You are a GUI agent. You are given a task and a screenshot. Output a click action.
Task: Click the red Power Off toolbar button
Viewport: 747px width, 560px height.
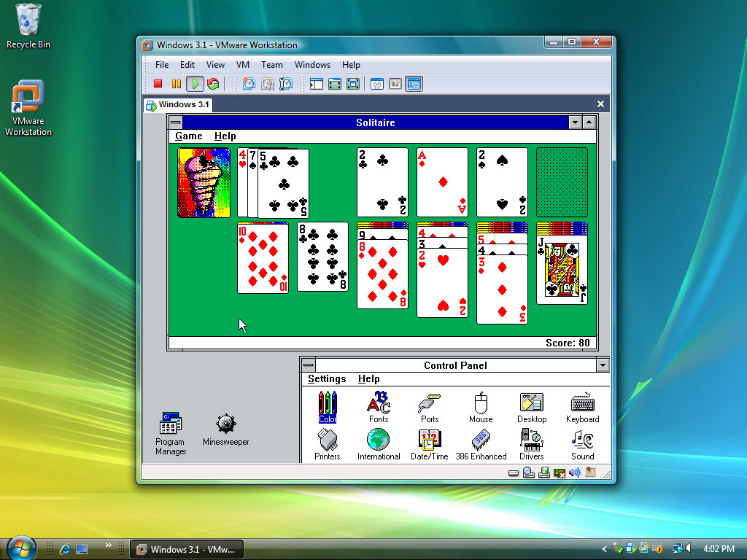pos(158,84)
